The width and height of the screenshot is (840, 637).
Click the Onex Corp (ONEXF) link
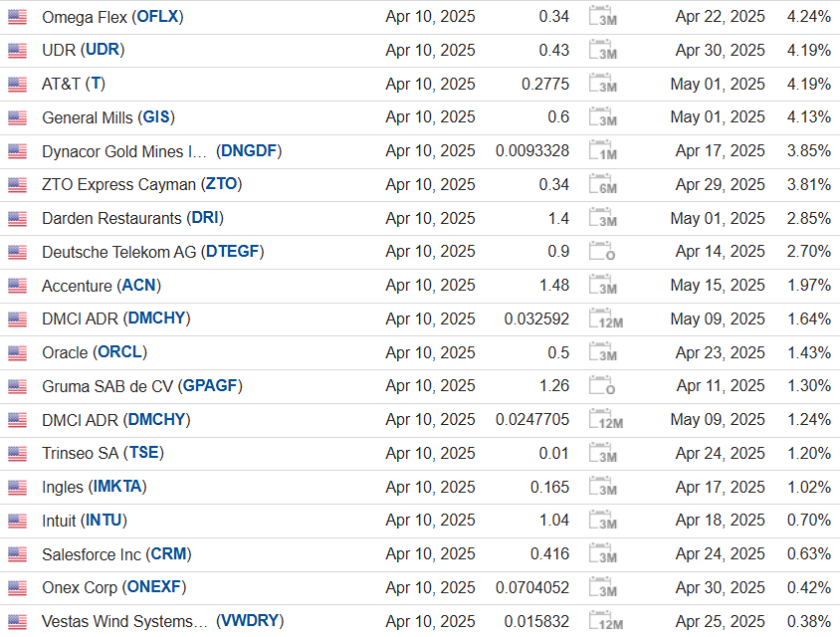point(113,587)
